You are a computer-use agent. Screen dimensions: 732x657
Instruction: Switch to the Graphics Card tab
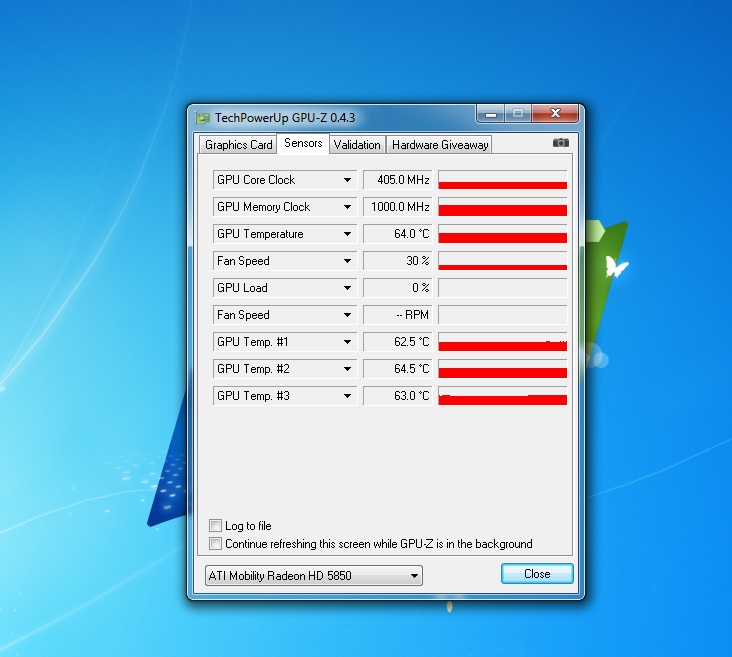click(238, 145)
